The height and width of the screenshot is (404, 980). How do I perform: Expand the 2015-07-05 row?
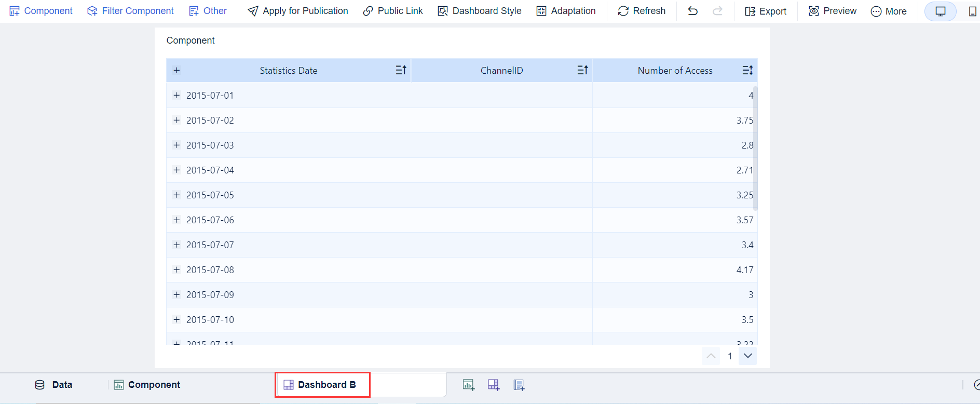[176, 195]
